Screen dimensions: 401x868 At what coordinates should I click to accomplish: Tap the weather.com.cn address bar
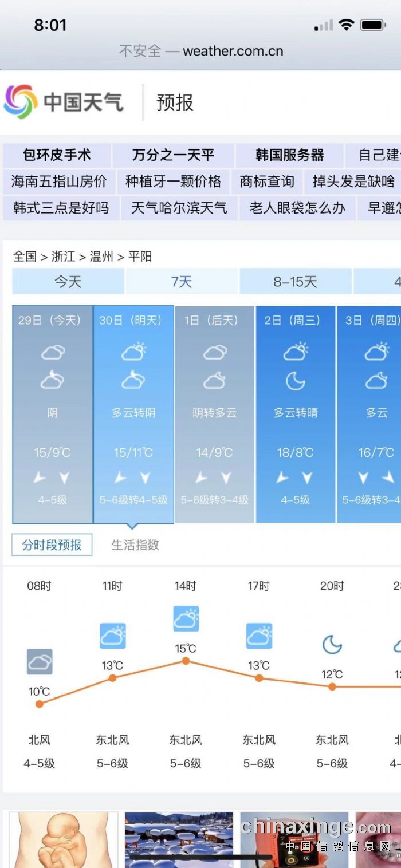tap(200, 51)
